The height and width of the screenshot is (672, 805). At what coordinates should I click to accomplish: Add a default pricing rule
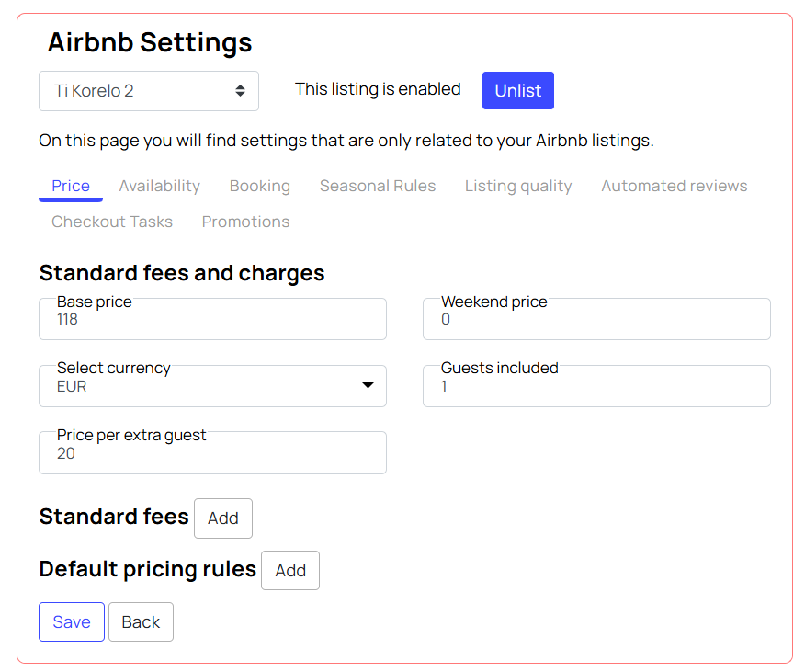tap(290, 571)
